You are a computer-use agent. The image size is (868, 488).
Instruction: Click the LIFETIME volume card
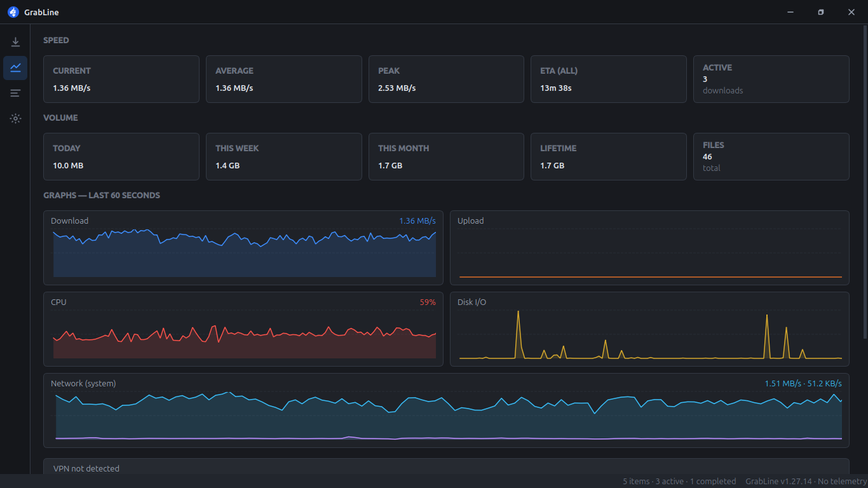pos(609,156)
